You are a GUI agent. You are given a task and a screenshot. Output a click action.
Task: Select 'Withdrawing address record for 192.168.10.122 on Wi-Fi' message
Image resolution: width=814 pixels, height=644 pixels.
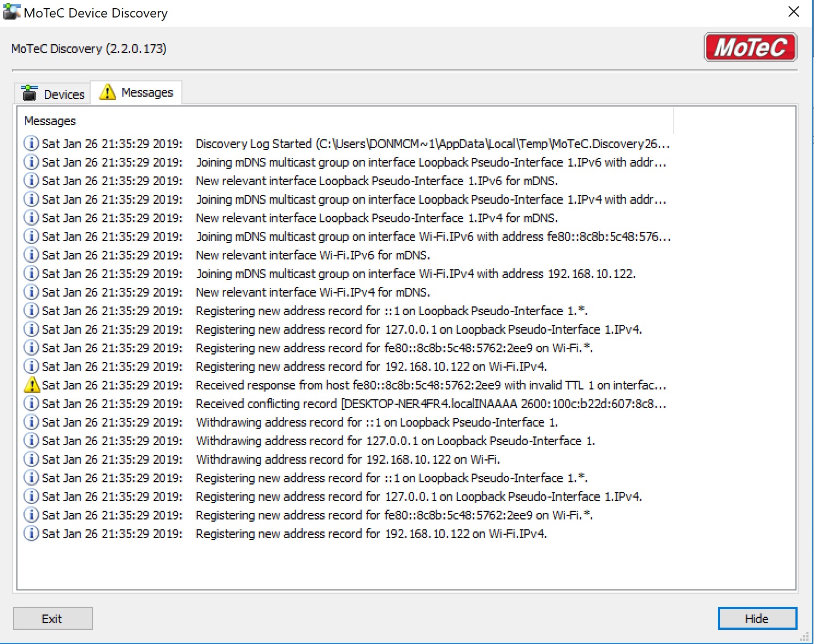click(348, 459)
